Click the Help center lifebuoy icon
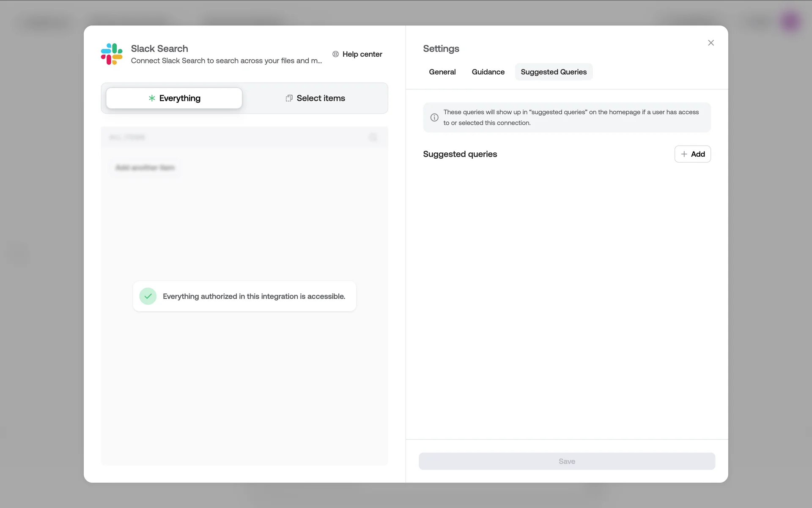Screen dimensions: 812x508 [335, 54]
